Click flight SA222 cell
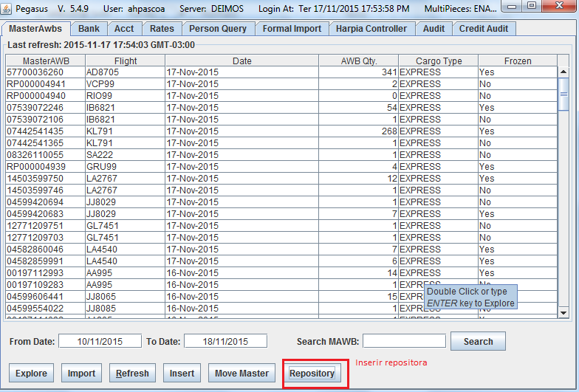Screen dimensions: 579x392 click(126, 155)
